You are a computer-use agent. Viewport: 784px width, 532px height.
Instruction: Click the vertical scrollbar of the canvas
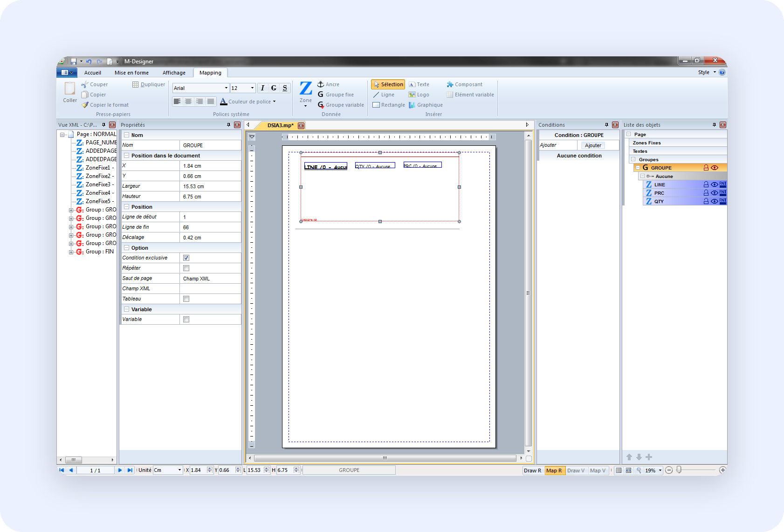528,293
